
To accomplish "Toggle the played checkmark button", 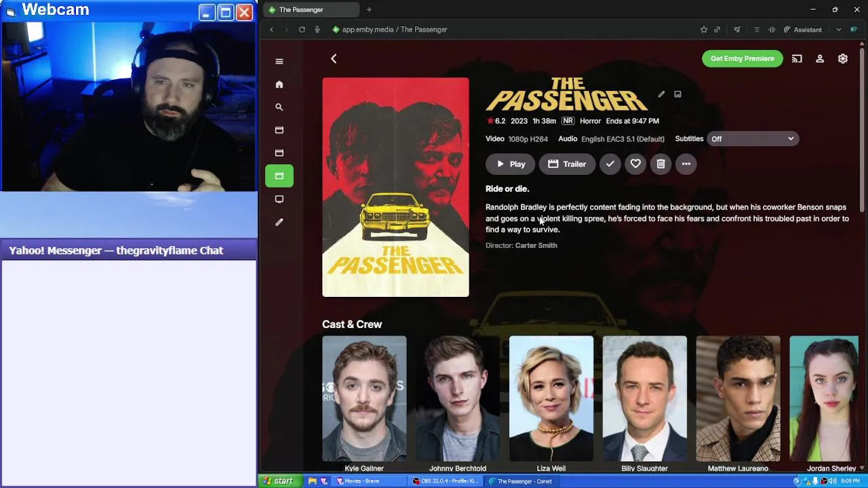I will pyautogui.click(x=610, y=164).
